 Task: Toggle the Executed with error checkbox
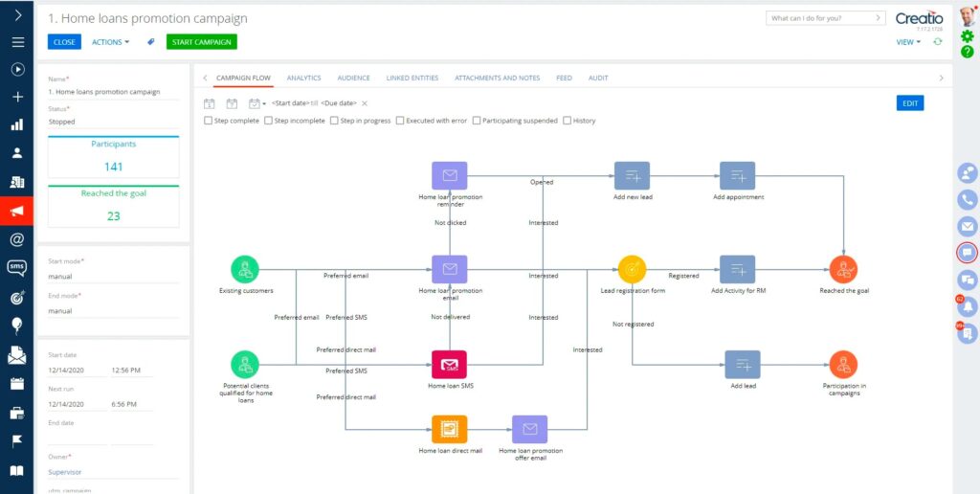400,121
